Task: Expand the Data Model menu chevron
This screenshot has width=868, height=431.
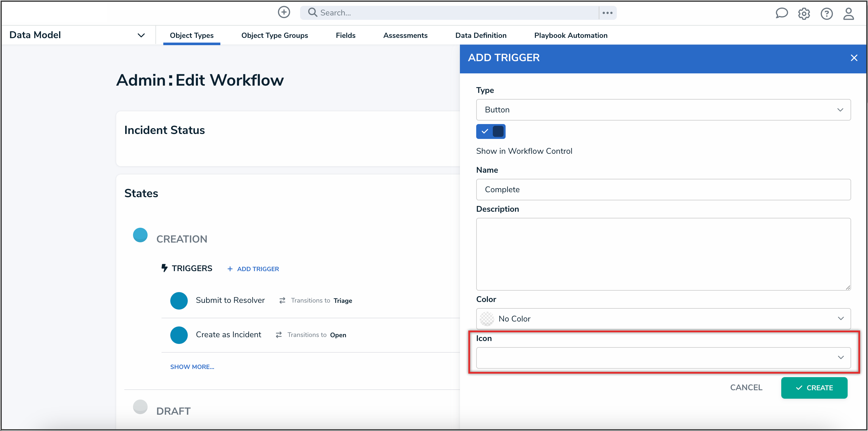Action: tap(141, 36)
